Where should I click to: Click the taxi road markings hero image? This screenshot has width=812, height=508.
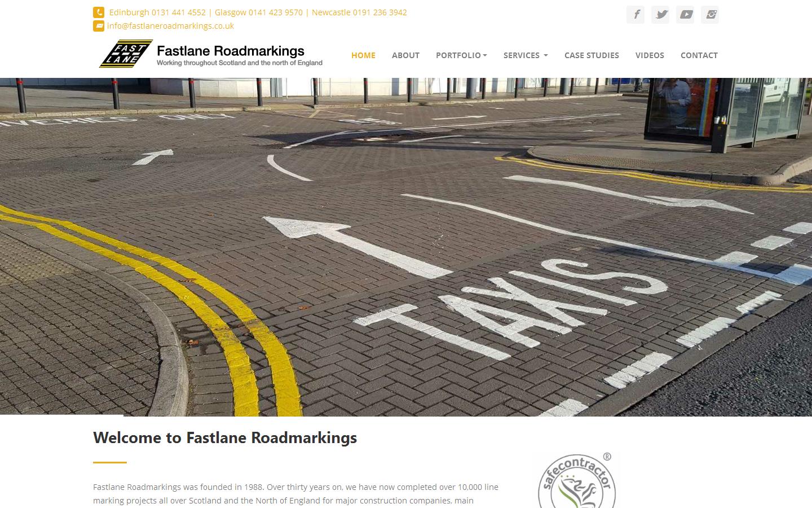406,247
